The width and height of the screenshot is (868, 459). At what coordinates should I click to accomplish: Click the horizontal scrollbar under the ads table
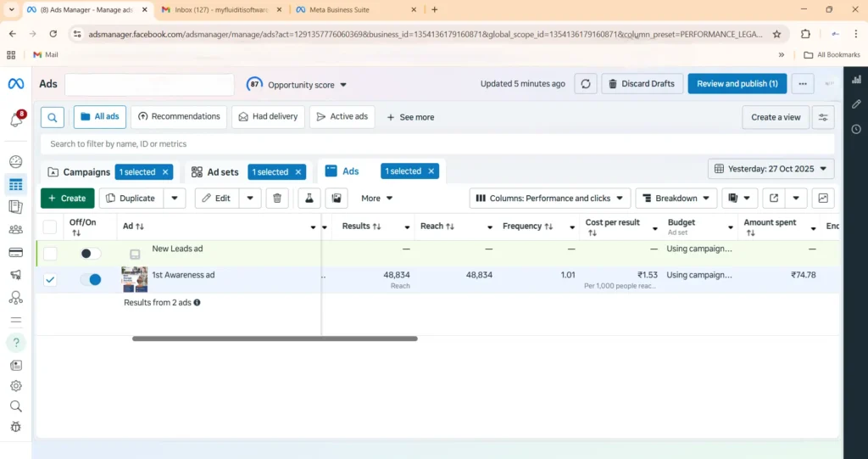(x=275, y=339)
